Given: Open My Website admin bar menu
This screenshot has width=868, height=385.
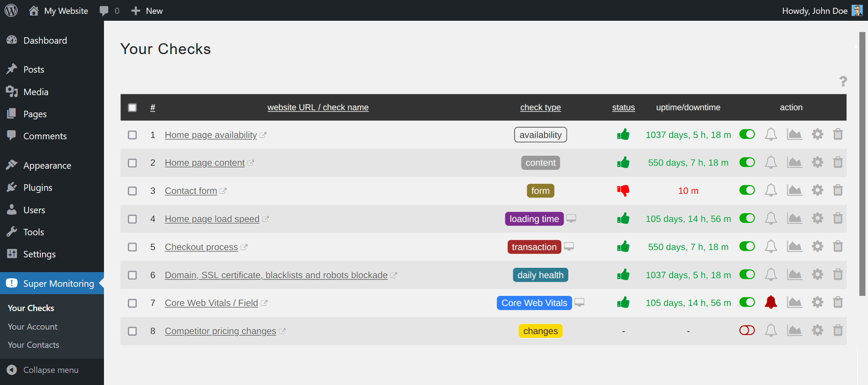Looking at the screenshot, I should pyautogui.click(x=58, y=11).
